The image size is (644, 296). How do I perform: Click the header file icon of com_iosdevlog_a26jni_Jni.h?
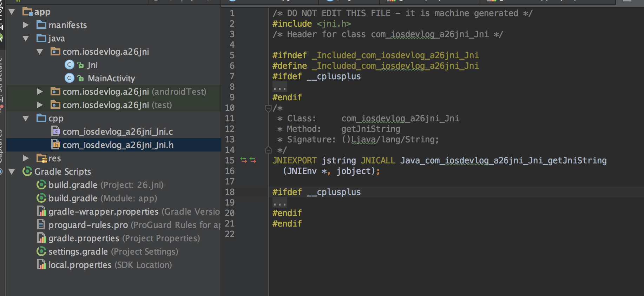pos(55,144)
